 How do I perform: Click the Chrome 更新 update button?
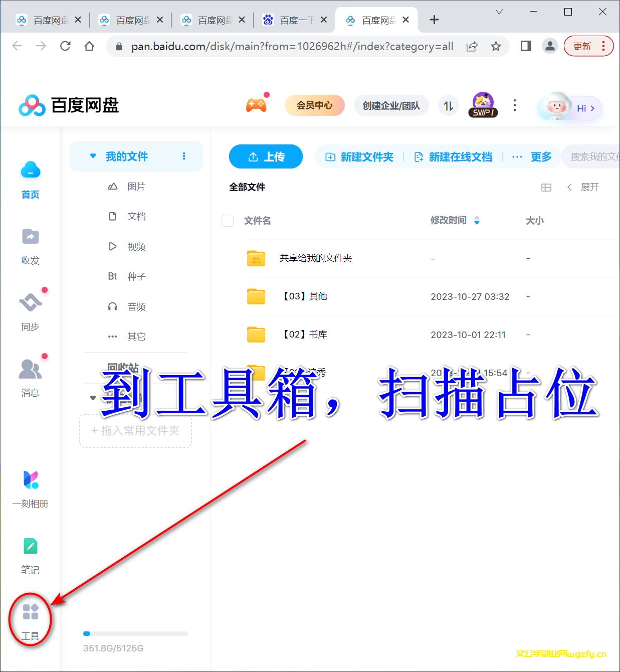point(588,46)
